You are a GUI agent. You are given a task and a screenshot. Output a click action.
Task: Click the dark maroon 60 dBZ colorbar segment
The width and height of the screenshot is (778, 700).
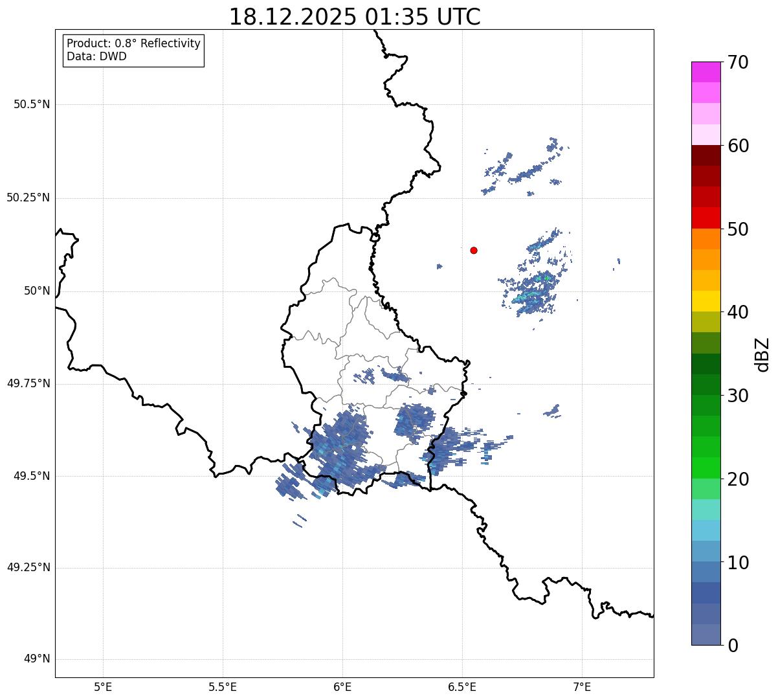[x=706, y=155]
